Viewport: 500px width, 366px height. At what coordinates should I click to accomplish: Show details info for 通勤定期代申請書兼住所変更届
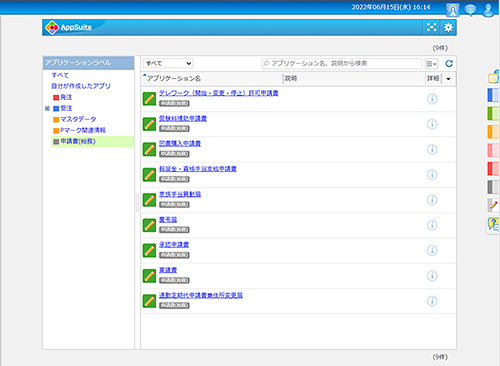(x=432, y=301)
